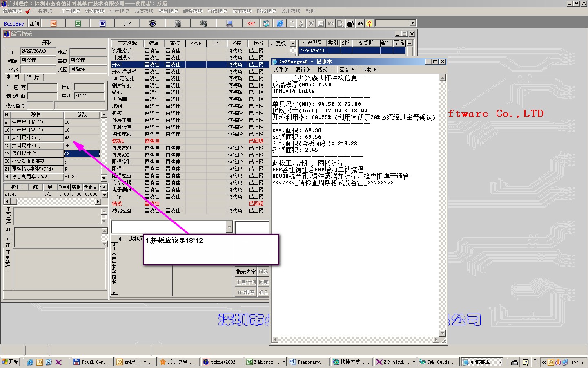Open the pcbnet2002 taskbar item
The width and height of the screenshot is (588, 368).
[222, 362]
